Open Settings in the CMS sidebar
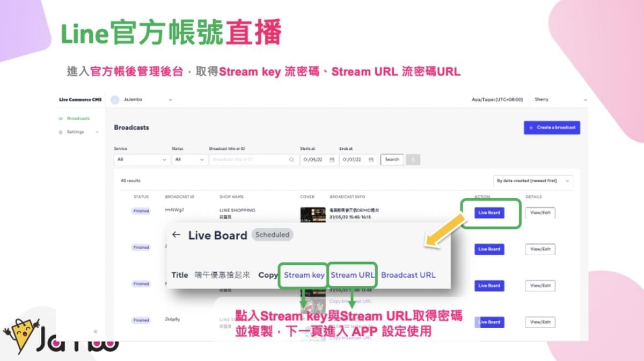This screenshot has width=644, height=361. click(x=75, y=132)
